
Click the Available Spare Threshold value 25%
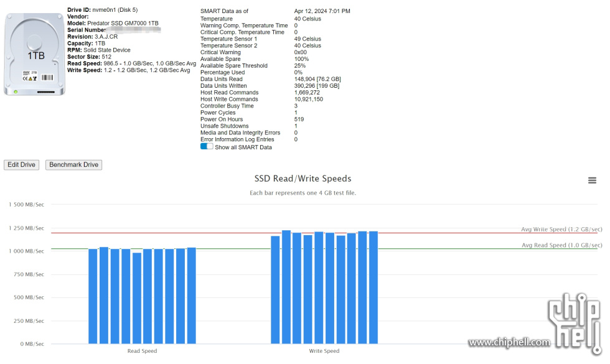(x=300, y=66)
